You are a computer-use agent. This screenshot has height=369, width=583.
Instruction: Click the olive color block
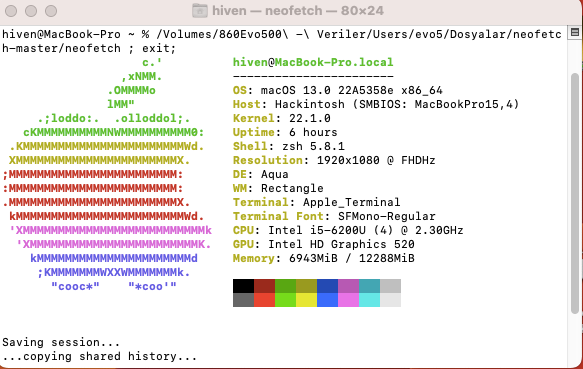(x=306, y=286)
